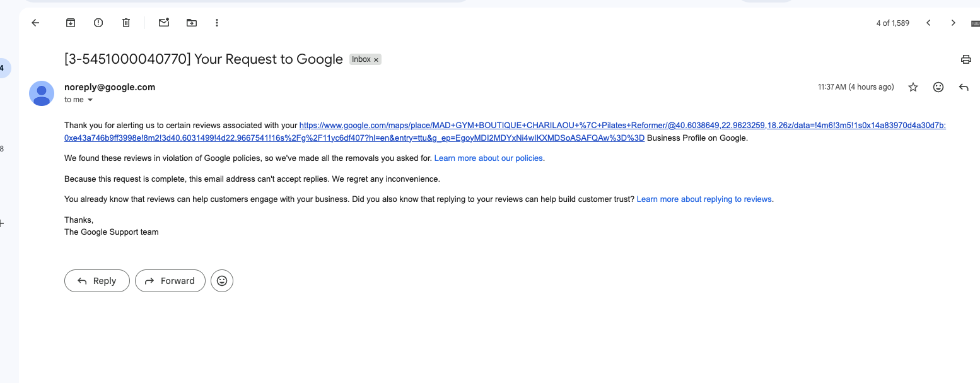Report this email as spam

[x=98, y=23]
